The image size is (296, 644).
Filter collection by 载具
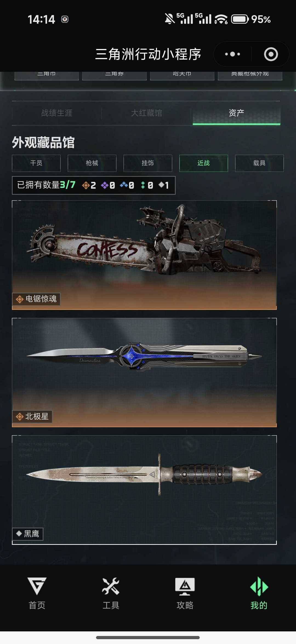[x=259, y=163]
